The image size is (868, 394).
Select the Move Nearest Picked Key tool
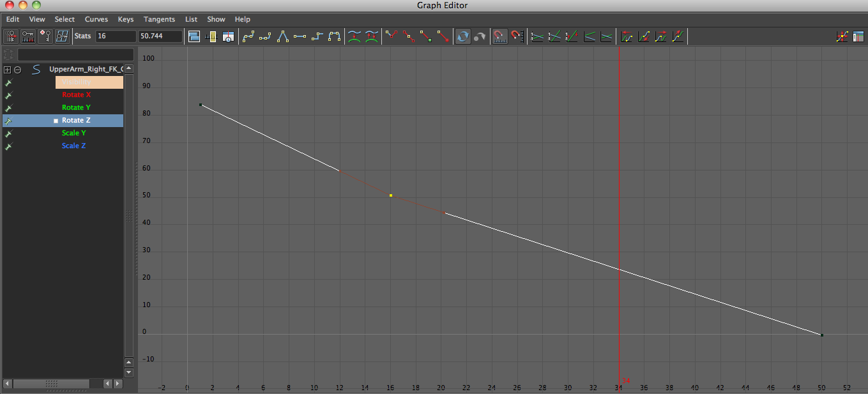point(10,36)
